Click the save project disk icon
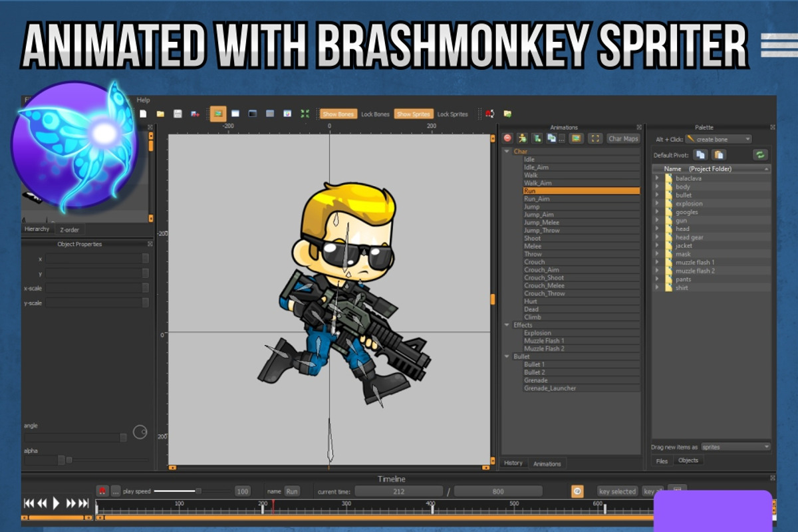The width and height of the screenshot is (798, 532). point(178,114)
